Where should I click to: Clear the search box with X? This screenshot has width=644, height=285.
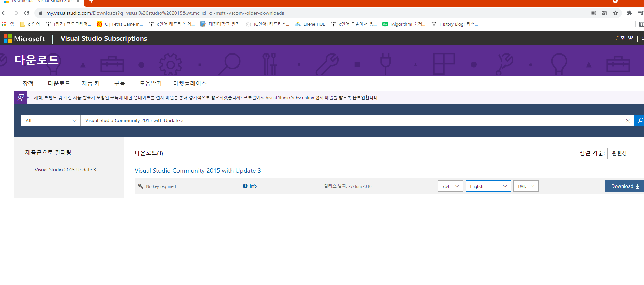[x=628, y=121]
